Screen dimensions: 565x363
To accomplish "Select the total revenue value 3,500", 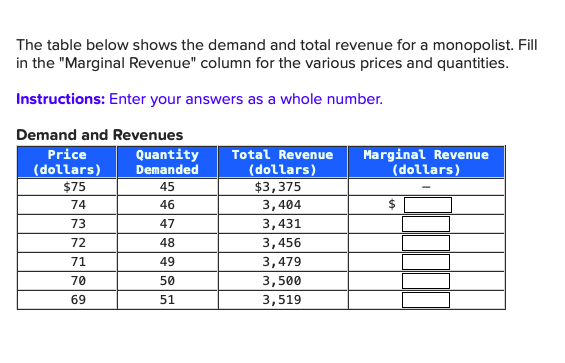I will point(281,281).
